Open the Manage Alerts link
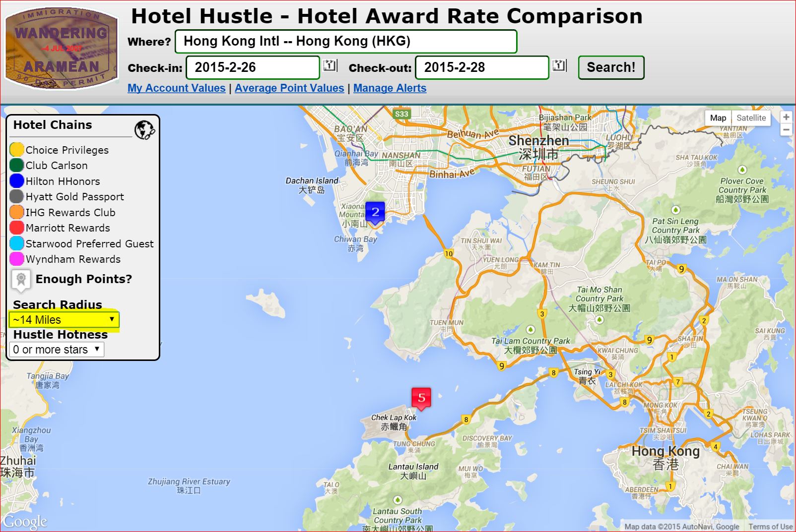Image resolution: width=796 pixels, height=532 pixels. pyautogui.click(x=390, y=88)
